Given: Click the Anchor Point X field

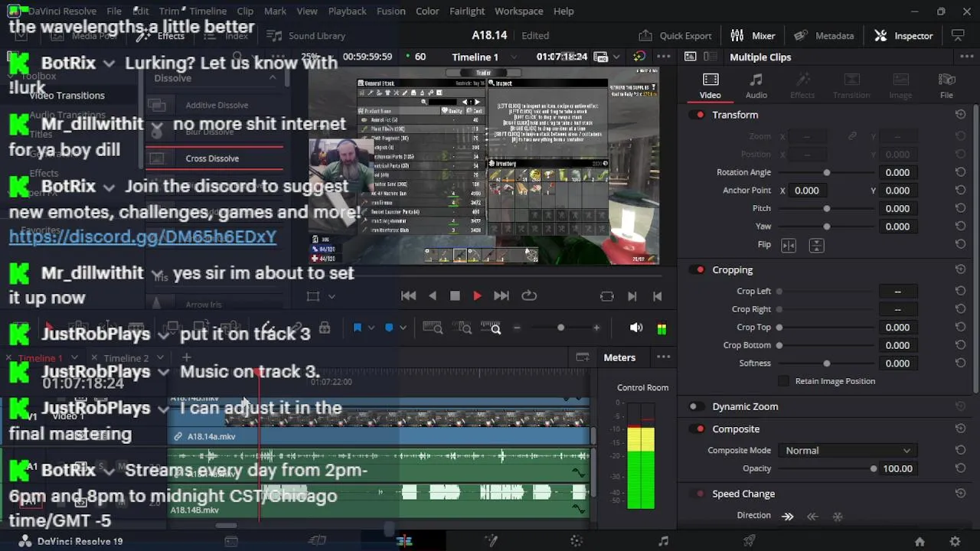Looking at the screenshot, I should (x=807, y=191).
